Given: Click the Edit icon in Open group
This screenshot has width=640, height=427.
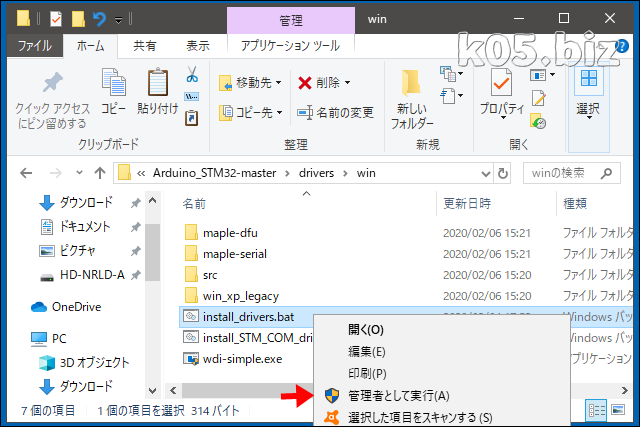Looking at the screenshot, I should pyautogui.click(x=539, y=98).
